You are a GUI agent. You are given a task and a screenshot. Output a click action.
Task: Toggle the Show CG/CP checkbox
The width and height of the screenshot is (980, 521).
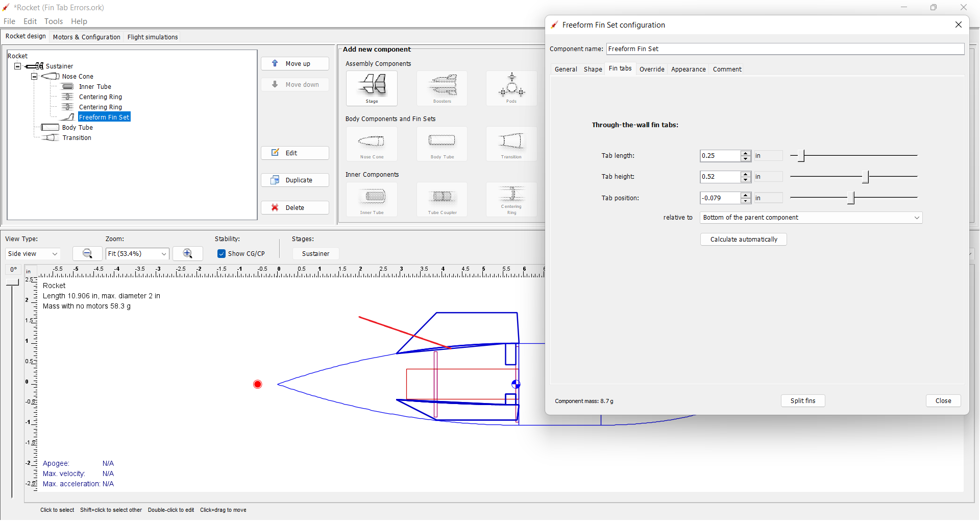coord(222,253)
